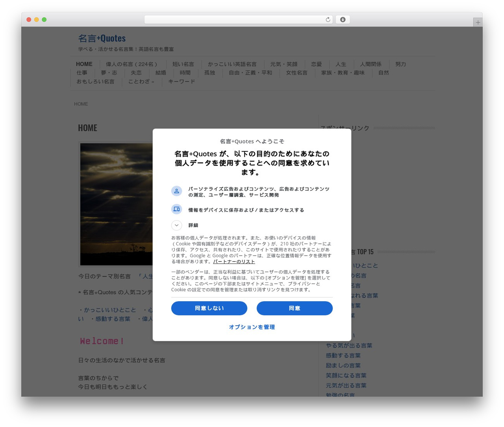Expand the 詳細 details chevron
The height and width of the screenshot is (427, 504).
point(176,225)
